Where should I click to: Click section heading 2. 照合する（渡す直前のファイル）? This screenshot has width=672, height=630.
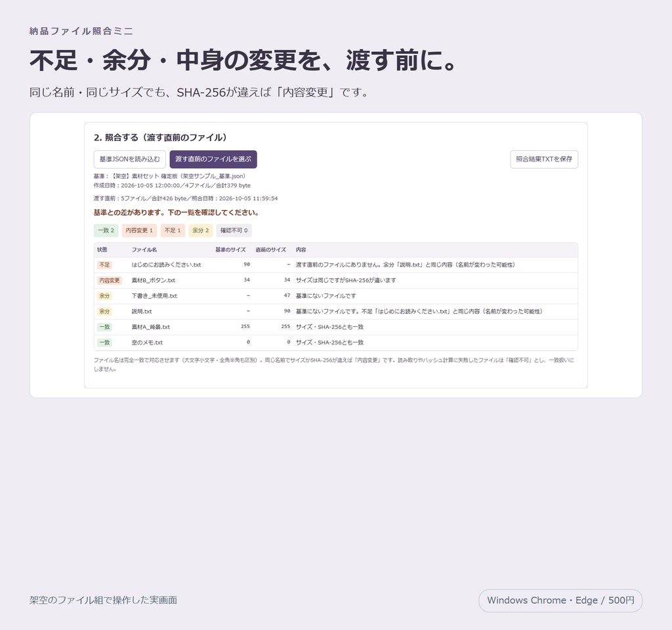click(160, 138)
